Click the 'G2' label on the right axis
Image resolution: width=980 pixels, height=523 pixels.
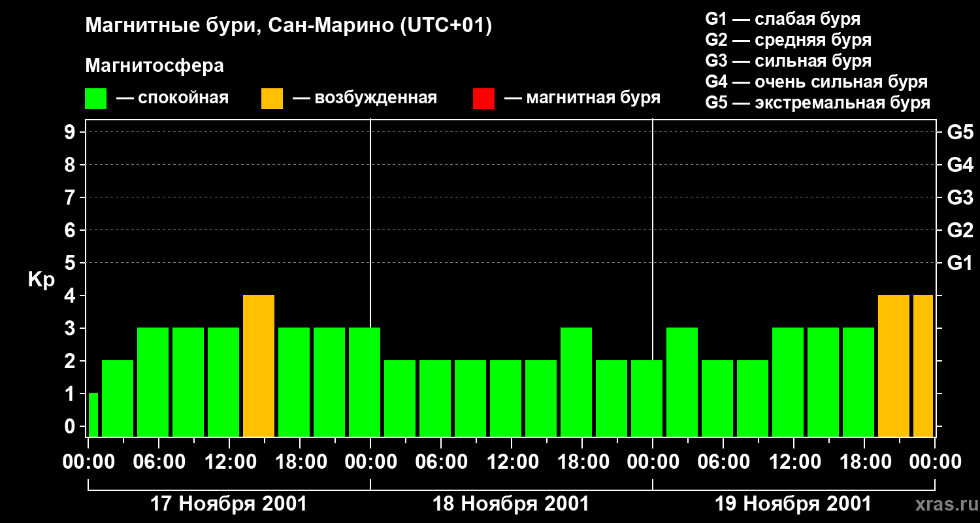click(960, 230)
